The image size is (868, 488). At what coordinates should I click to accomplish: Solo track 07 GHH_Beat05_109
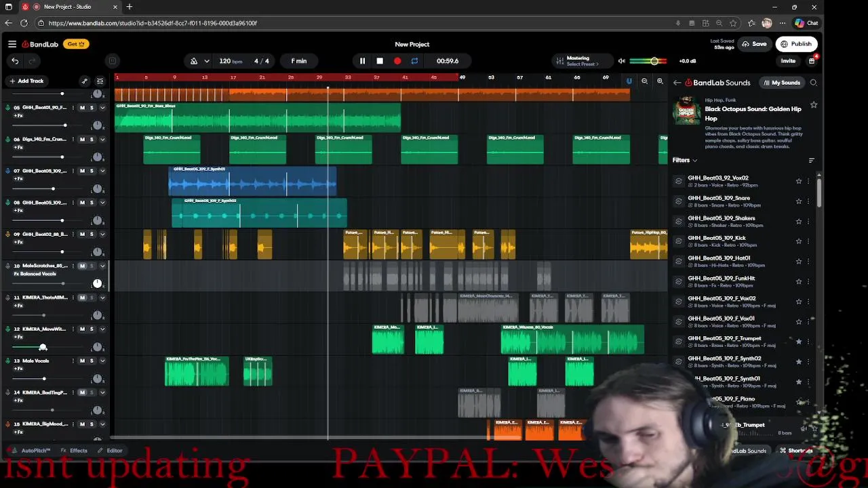(92, 171)
